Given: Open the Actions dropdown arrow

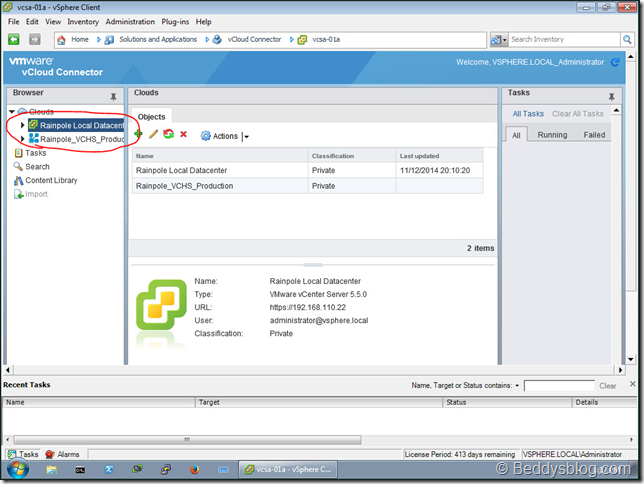Looking at the screenshot, I should click(x=246, y=137).
